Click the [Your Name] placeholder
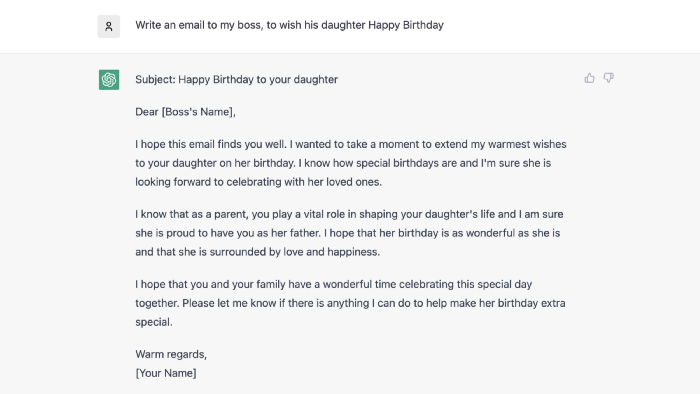Viewport: 700px width, 394px height. [166, 373]
